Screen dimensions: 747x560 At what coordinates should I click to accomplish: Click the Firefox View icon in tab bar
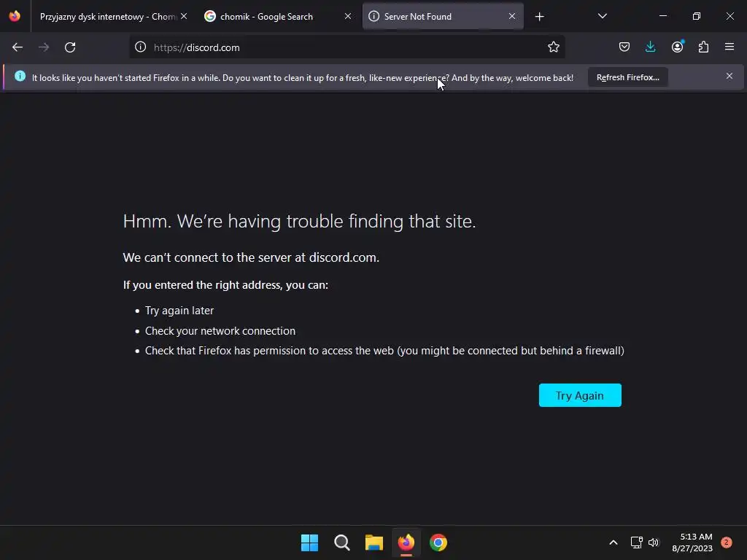(15, 16)
